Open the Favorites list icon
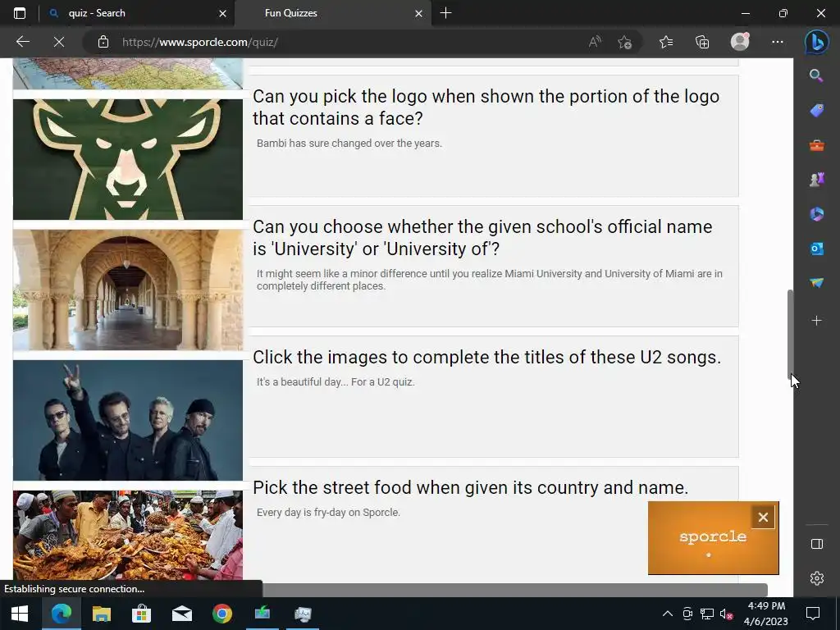Image resolution: width=840 pixels, height=630 pixels. [666, 42]
